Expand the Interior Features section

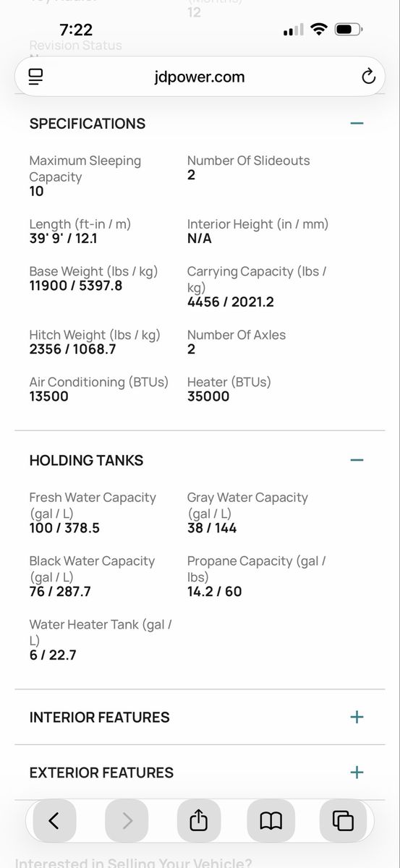(357, 717)
